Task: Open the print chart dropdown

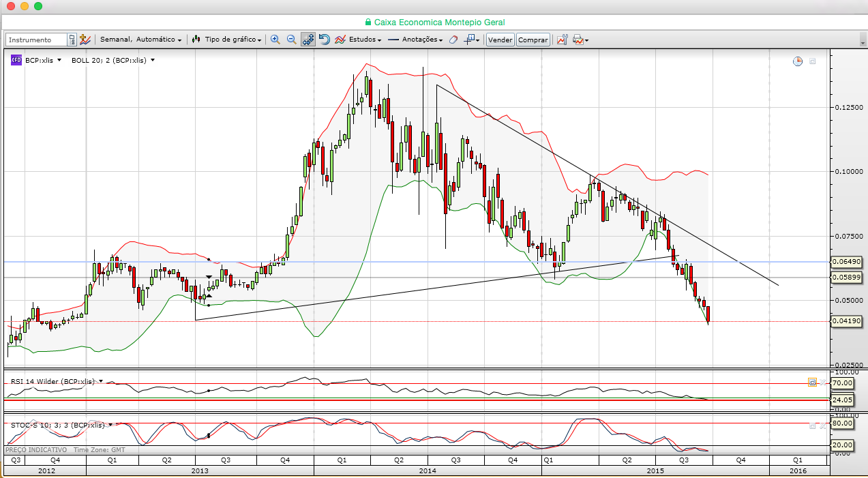Action: click(x=581, y=40)
